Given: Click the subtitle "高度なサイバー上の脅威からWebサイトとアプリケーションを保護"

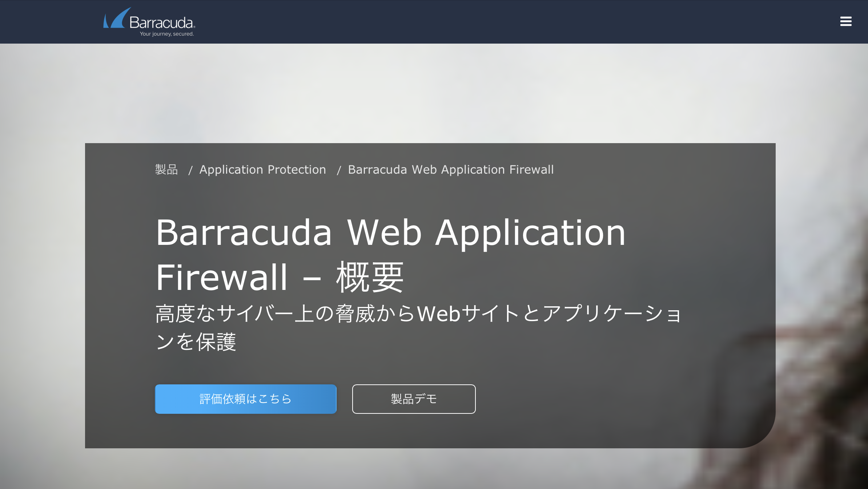Looking at the screenshot, I should pos(418,328).
